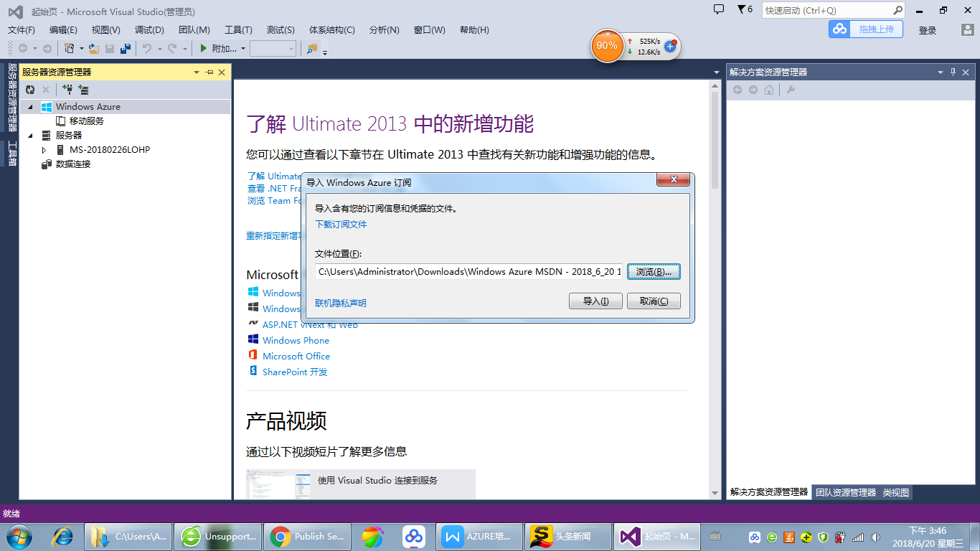The height and width of the screenshot is (551, 980).
Task: Open the empty solution configuration combo box
Action: [x=273, y=48]
